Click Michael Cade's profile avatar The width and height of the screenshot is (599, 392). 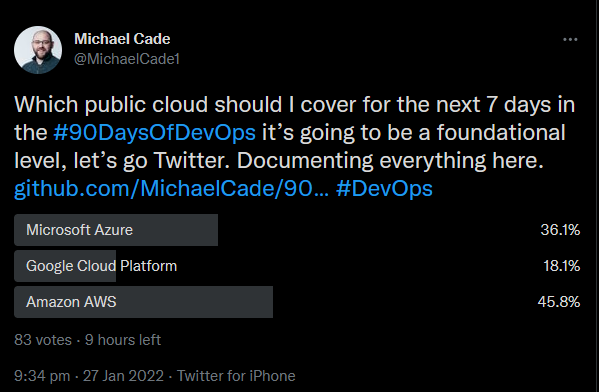tap(38, 50)
